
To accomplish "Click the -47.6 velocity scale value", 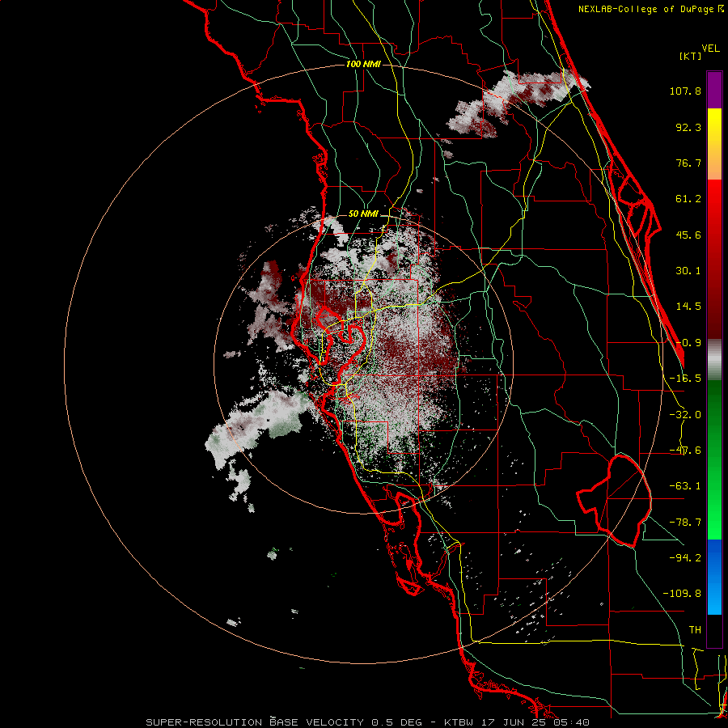I will pyautogui.click(x=685, y=451).
